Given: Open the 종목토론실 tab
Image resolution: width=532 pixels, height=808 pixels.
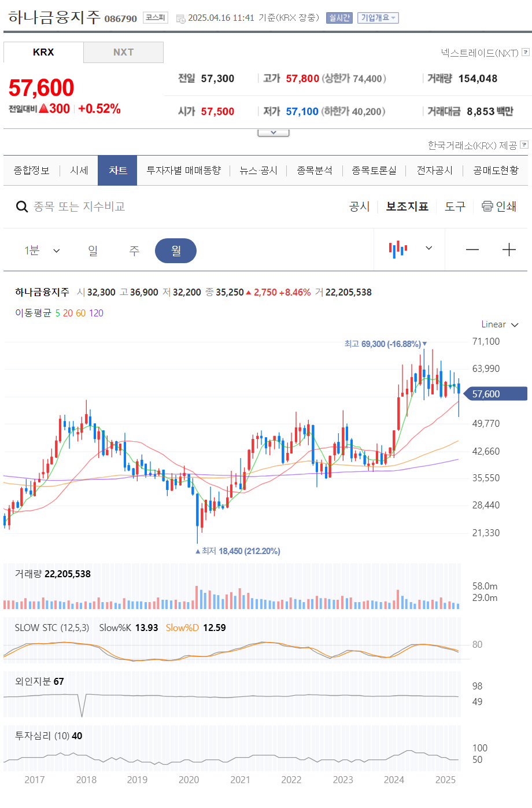Looking at the screenshot, I should 374,171.
